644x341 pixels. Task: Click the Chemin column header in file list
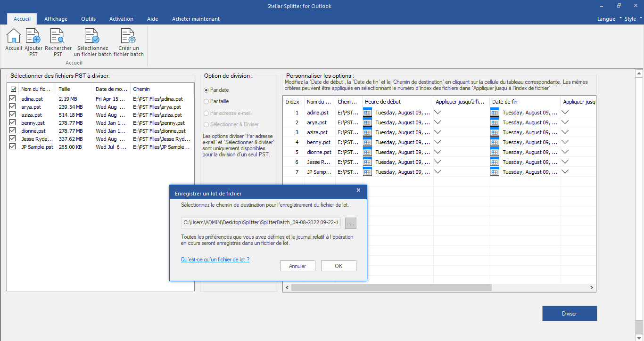click(162, 89)
